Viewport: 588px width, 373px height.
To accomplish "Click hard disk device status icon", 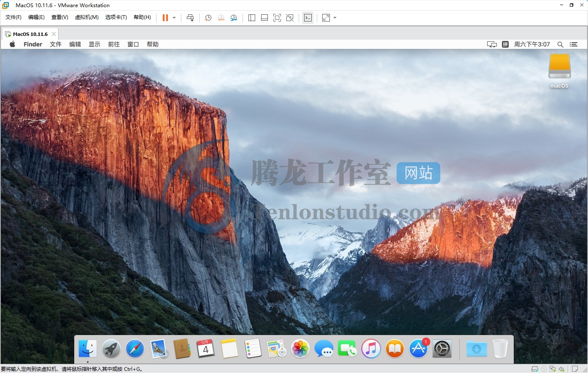I will pos(534,369).
